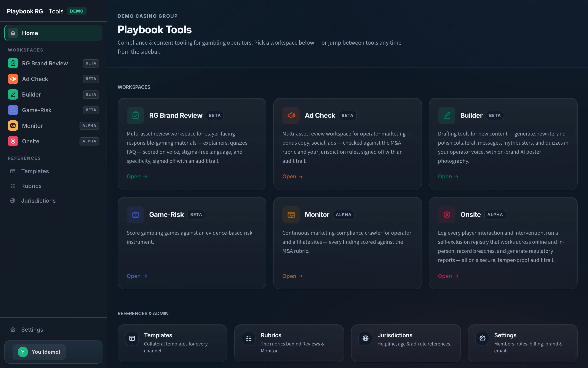The height and width of the screenshot is (368, 588).
Task: Click the Settings gear icon in sidebar
Action: pos(13,330)
